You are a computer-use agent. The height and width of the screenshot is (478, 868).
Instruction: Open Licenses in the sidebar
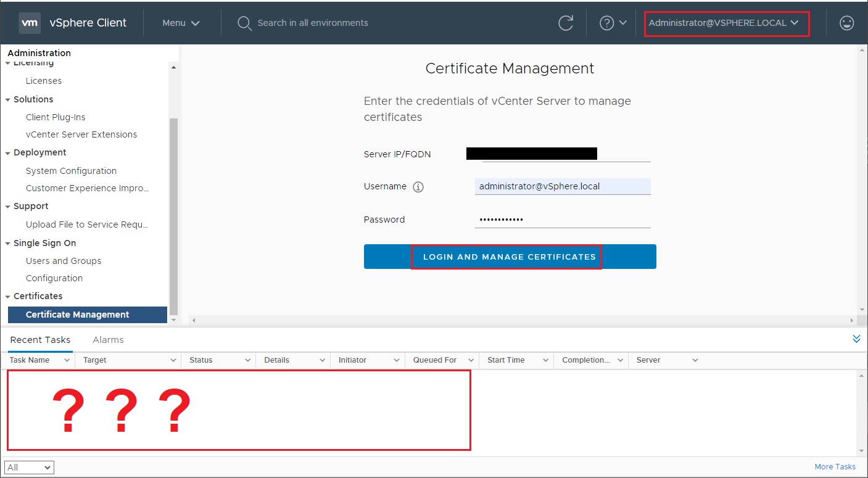coord(44,81)
